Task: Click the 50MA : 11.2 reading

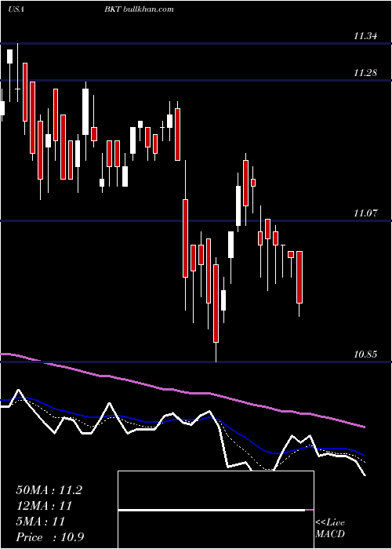Action: [x=49, y=490]
